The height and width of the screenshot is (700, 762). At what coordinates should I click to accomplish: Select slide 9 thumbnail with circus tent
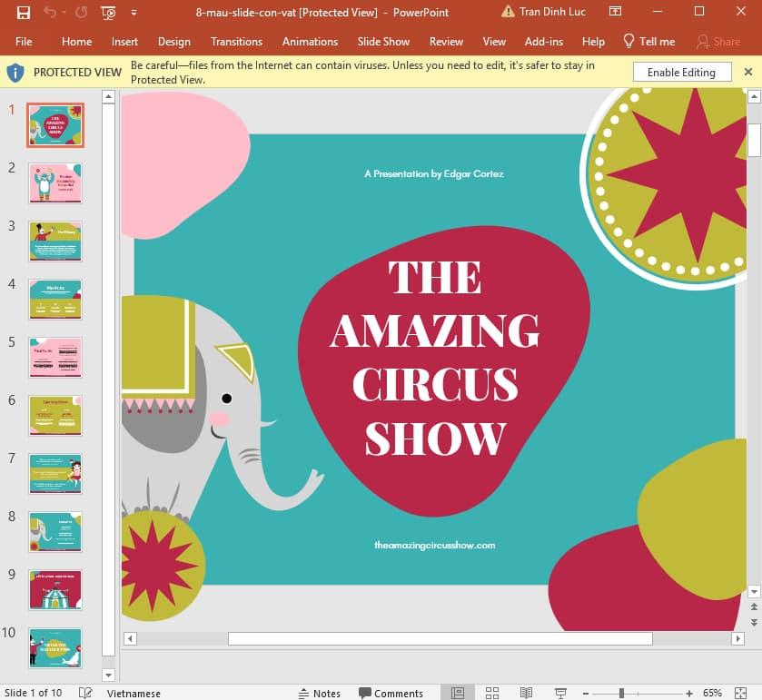tap(55, 589)
